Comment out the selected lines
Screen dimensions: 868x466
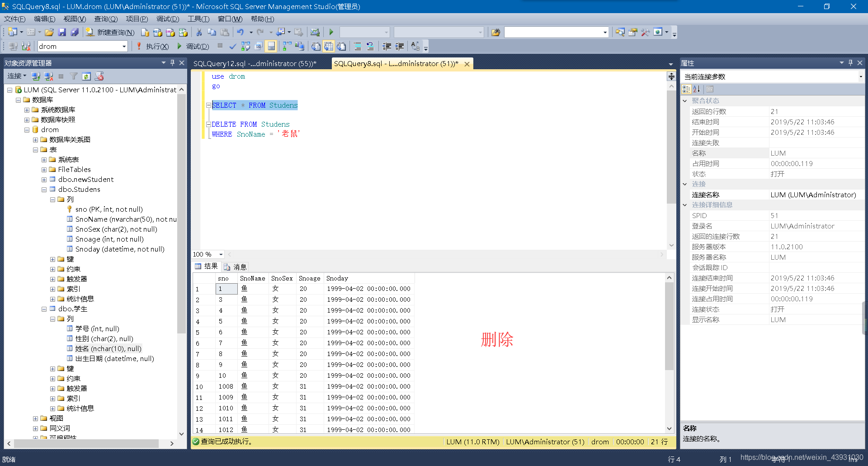click(358, 46)
